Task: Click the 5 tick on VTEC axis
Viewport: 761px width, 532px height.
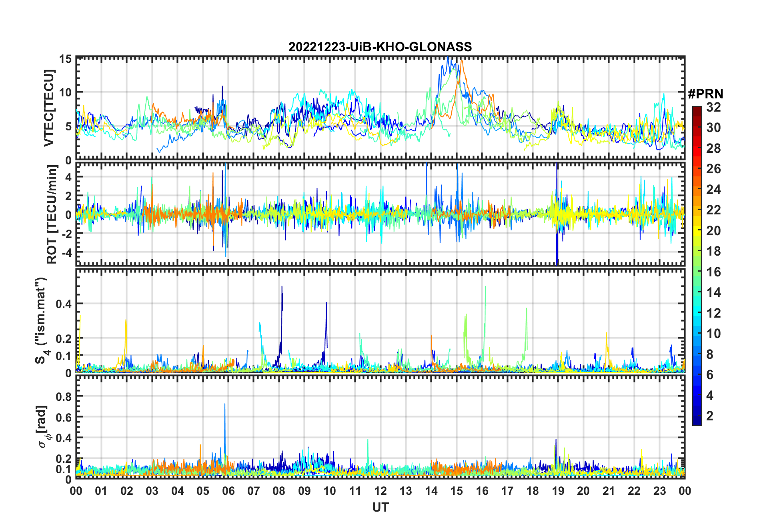Action: pos(68,127)
